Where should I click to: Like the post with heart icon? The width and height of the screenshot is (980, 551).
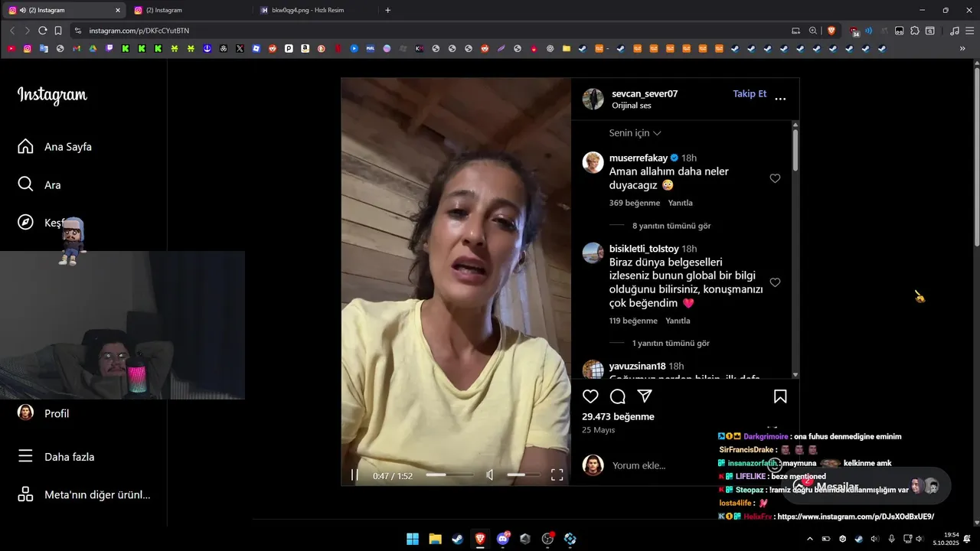click(x=590, y=396)
